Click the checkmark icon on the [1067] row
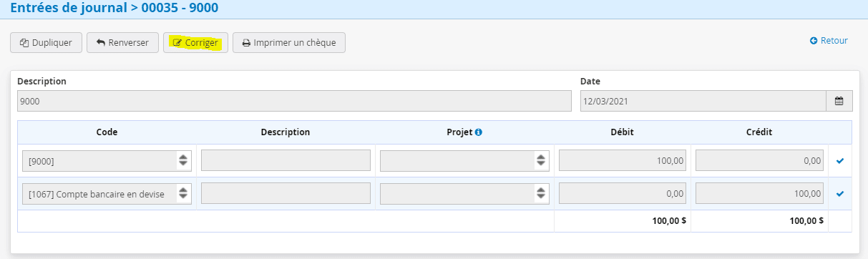The height and width of the screenshot is (259, 868). [840, 193]
